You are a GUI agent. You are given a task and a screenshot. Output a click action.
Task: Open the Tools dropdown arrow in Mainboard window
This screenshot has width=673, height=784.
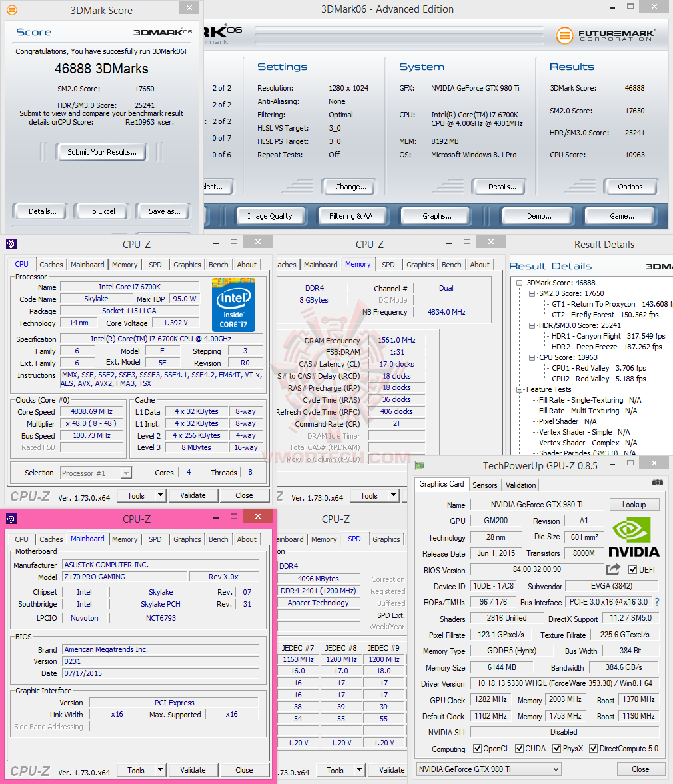[160, 770]
